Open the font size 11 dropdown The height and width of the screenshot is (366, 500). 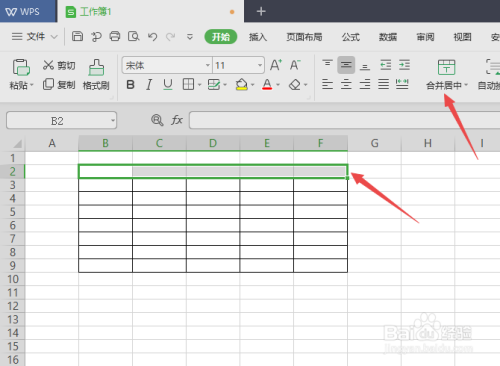pos(260,65)
